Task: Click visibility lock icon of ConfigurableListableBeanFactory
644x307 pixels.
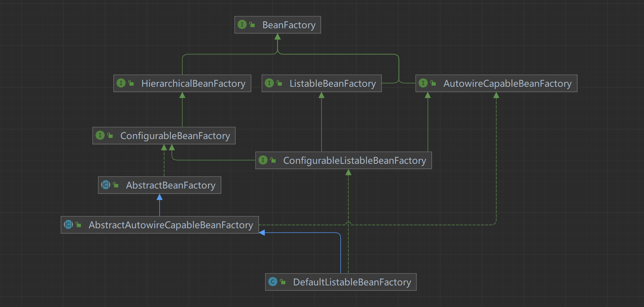Action: click(x=273, y=160)
